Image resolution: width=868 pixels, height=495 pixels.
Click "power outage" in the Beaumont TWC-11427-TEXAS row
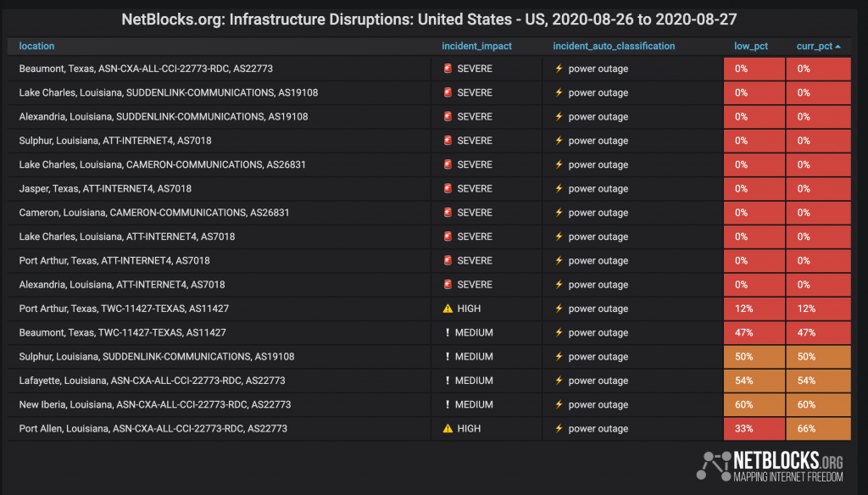[x=598, y=333]
